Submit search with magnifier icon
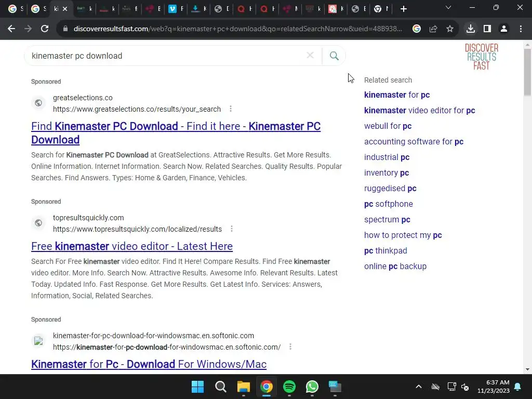 [x=334, y=56]
